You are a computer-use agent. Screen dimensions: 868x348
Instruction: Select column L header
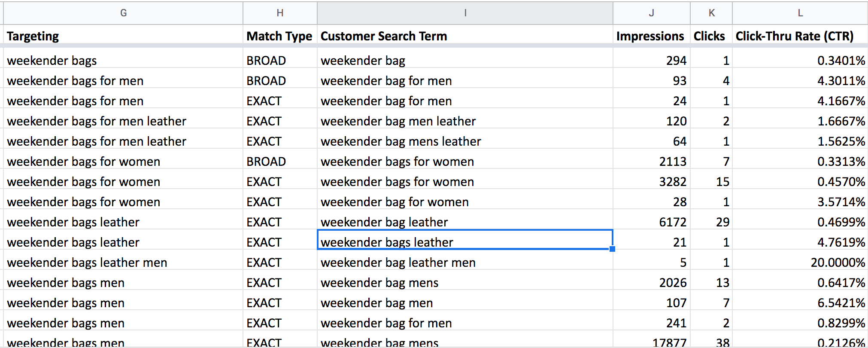(x=800, y=13)
